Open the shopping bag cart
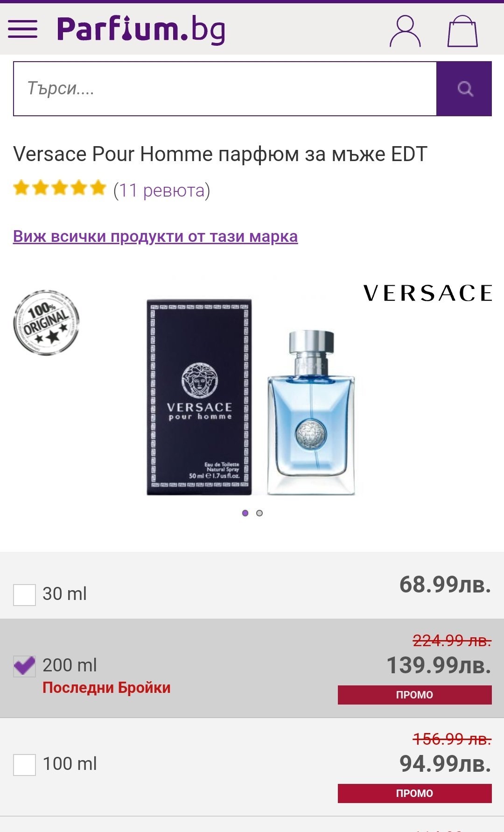Image resolution: width=504 pixels, height=832 pixels. pyautogui.click(x=462, y=31)
